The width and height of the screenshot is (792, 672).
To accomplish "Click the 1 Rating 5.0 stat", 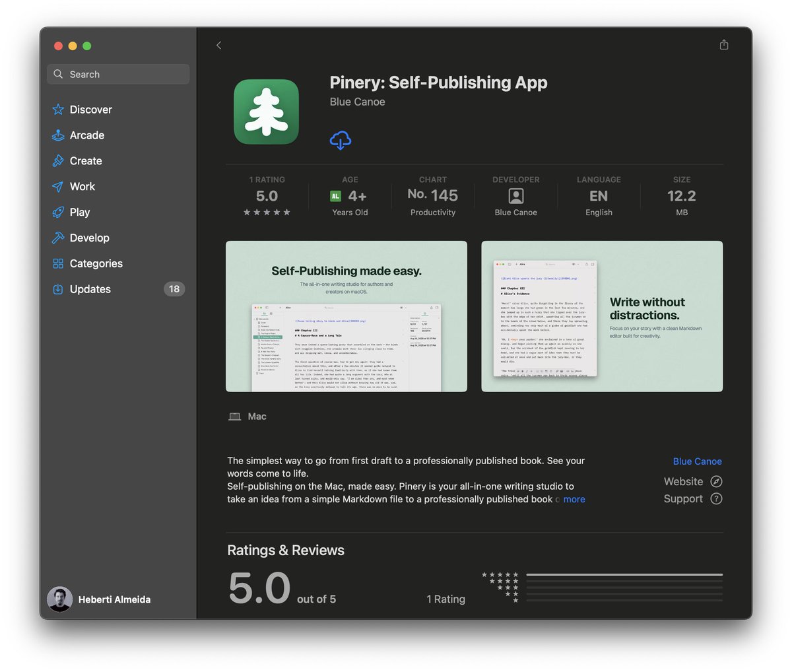I will [267, 196].
